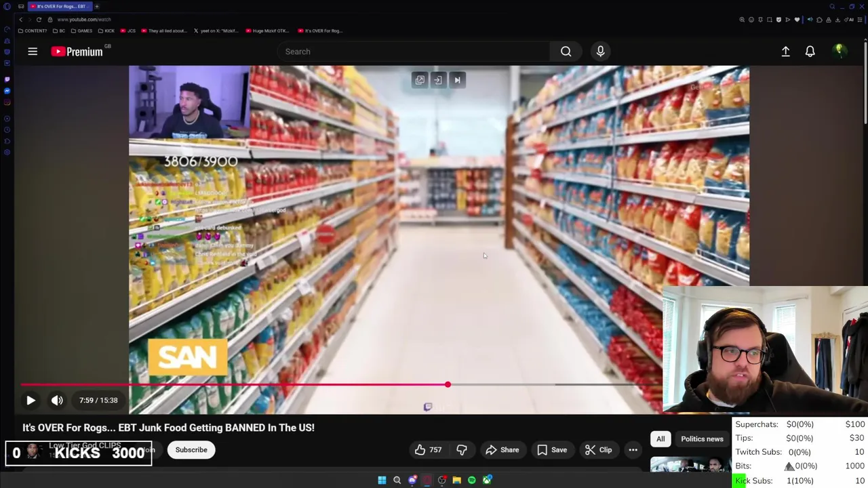Viewport: 868px width, 488px height.
Task: Click the www.youtube.com/watch address bar
Action: [x=84, y=20]
